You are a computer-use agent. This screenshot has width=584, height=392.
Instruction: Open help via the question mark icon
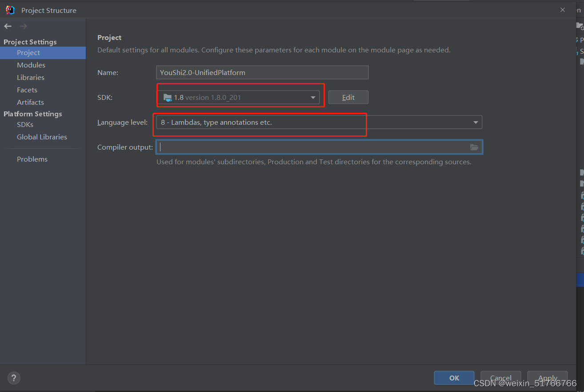[x=13, y=378]
